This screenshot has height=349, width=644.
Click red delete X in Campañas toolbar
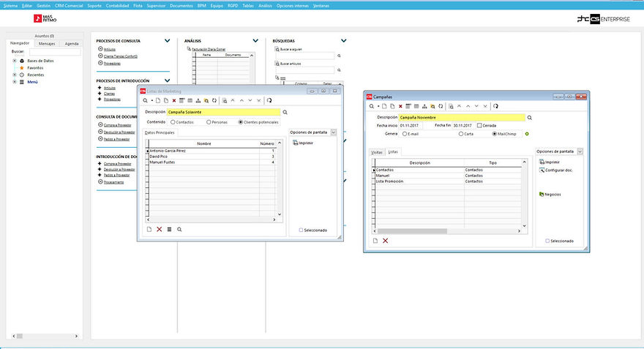[x=400, y=106]
